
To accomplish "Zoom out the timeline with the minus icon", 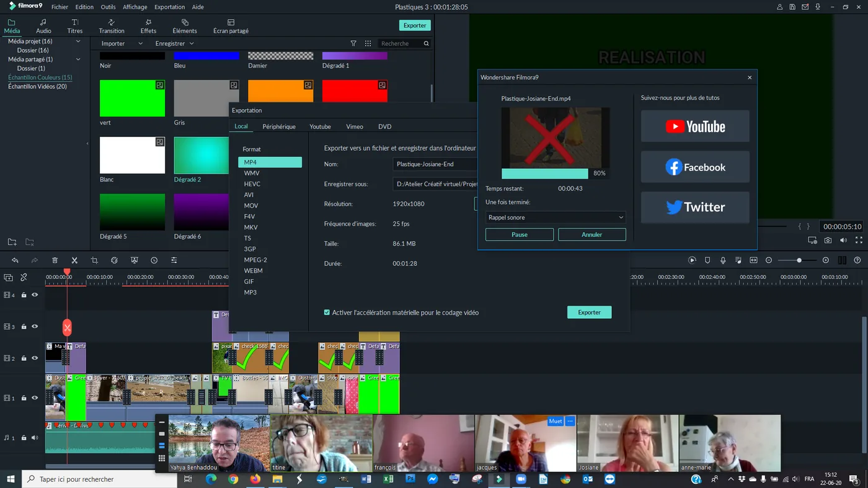I will click(x=769, y=260).
